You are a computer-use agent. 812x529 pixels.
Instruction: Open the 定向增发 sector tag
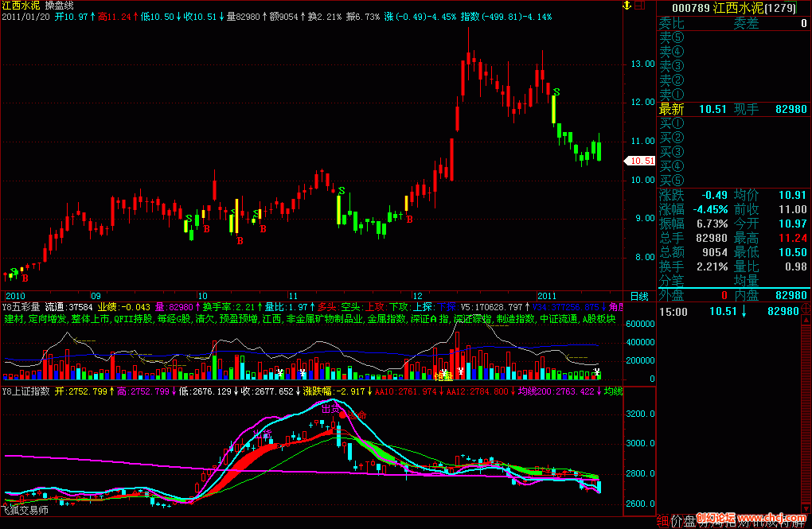[x=47, y=319]
